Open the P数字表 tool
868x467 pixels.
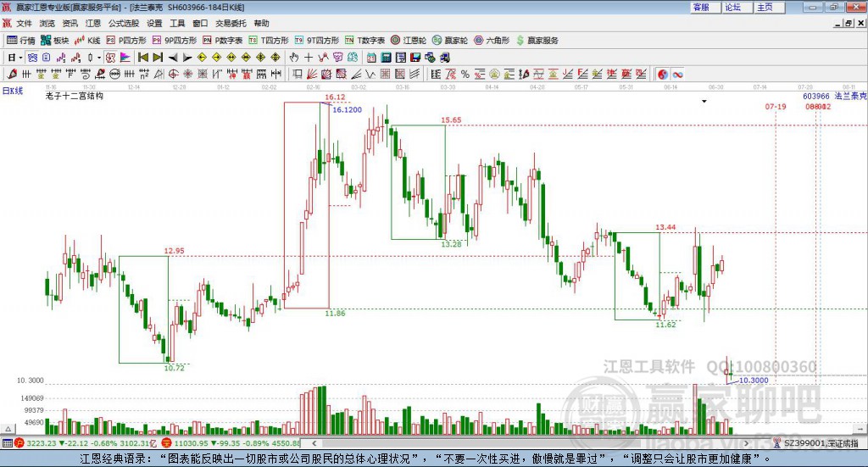click(x=223, y=41)
